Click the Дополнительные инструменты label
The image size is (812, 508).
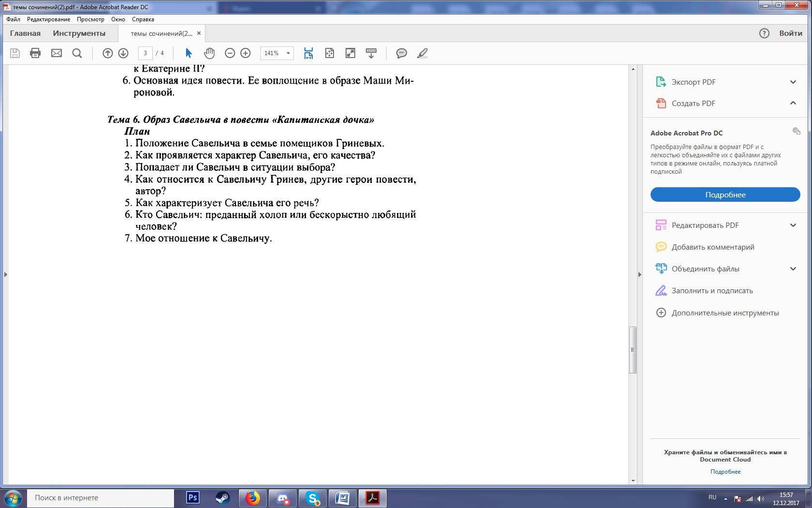725,313
